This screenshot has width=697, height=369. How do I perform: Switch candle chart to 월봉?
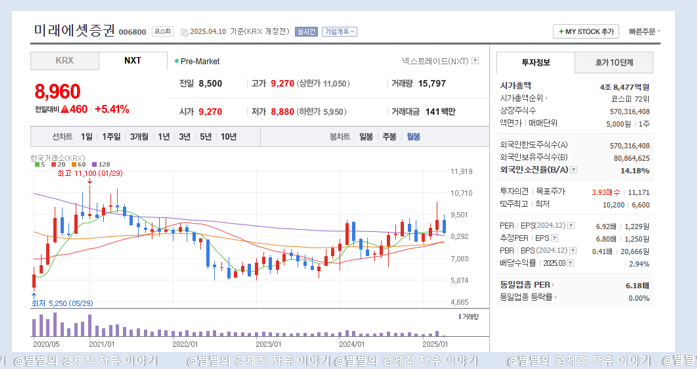click(413, 137)
